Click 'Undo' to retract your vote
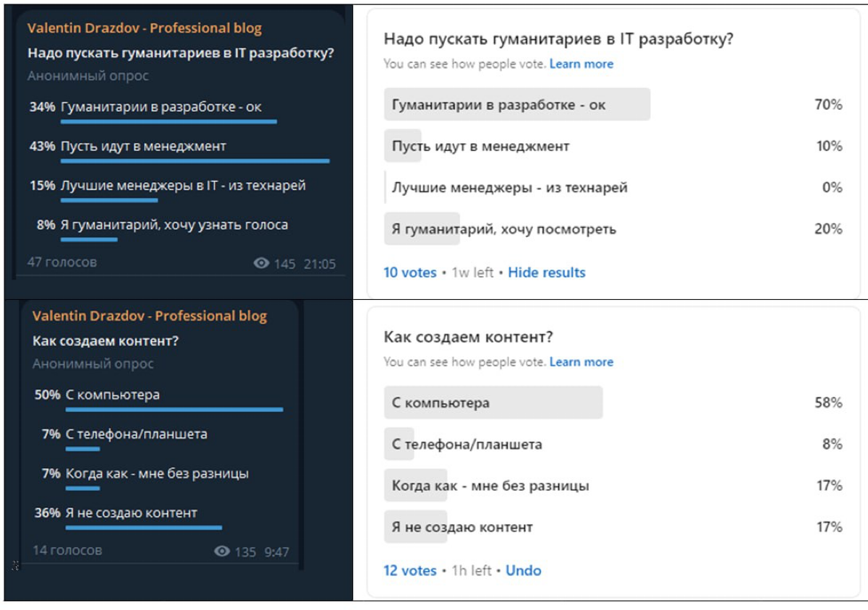Screen dimensions: 868x610 (523, 570)
